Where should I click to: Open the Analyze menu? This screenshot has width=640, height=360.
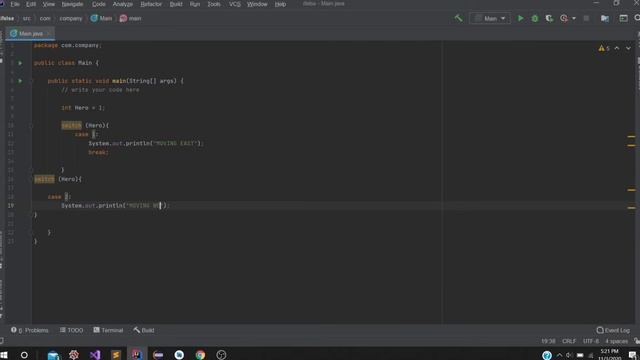coord(122,4)
